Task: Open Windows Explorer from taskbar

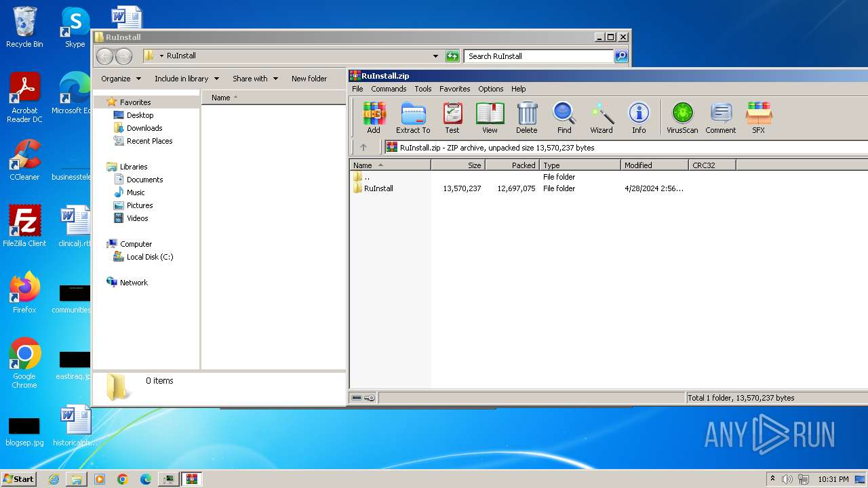Action: (x=77, y=479)
